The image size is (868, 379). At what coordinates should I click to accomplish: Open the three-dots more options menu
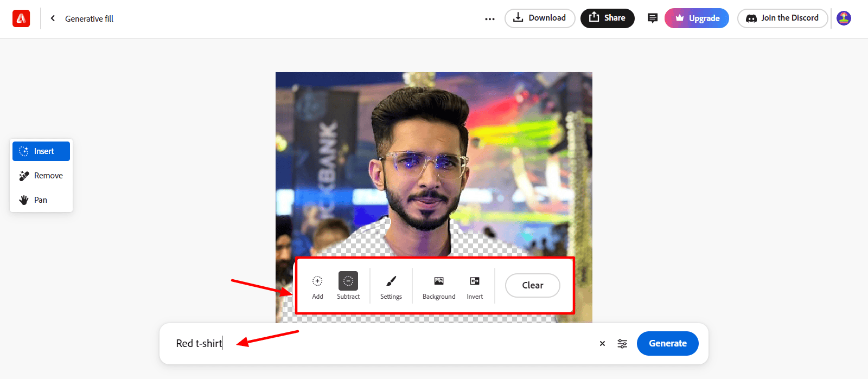[489, 18]
